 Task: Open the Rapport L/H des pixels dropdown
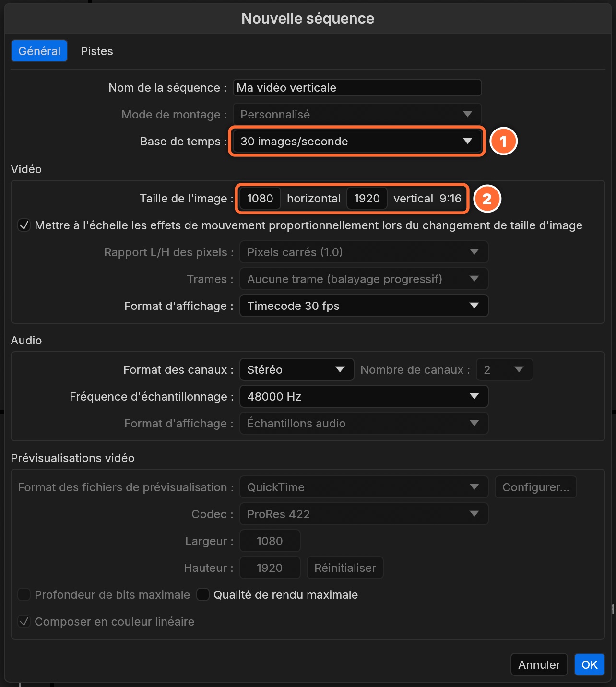(364, 252)
